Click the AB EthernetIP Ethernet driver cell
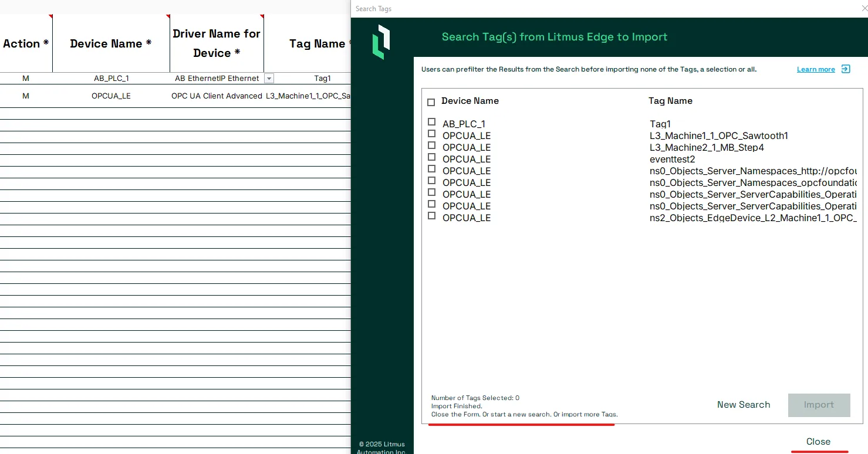 pos(217,79)
